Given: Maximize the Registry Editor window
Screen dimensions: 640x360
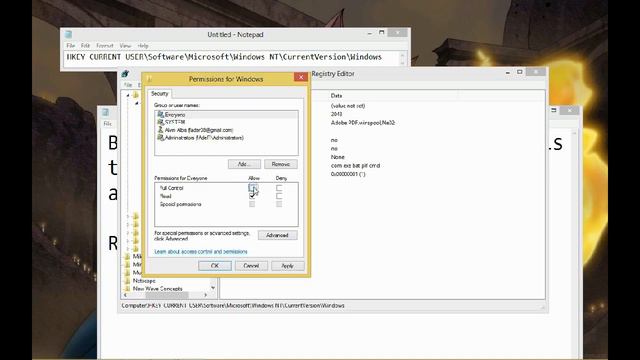Looking at the screenshot, I should pos(520,72).
